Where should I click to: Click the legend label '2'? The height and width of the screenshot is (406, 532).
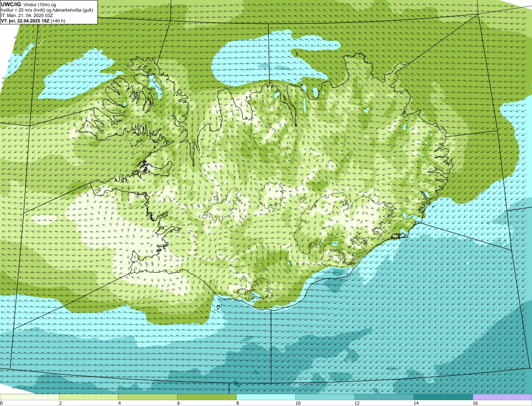tap(60, 403)
